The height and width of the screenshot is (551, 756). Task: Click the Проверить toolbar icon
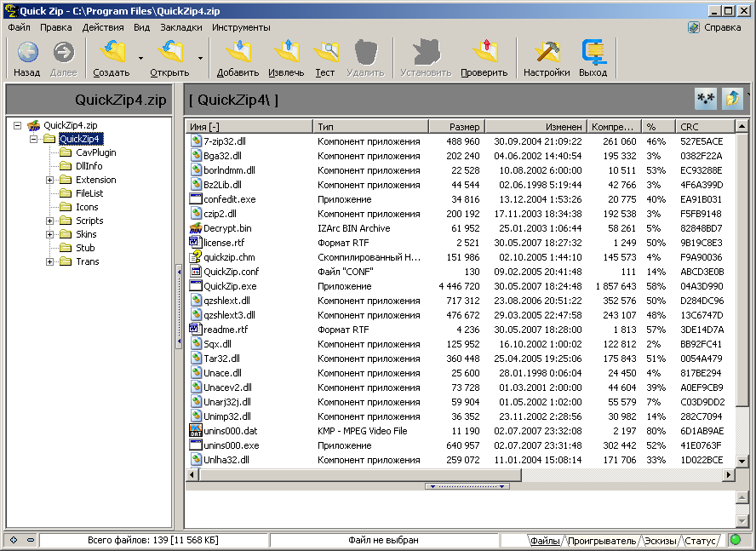click(484, 53)
